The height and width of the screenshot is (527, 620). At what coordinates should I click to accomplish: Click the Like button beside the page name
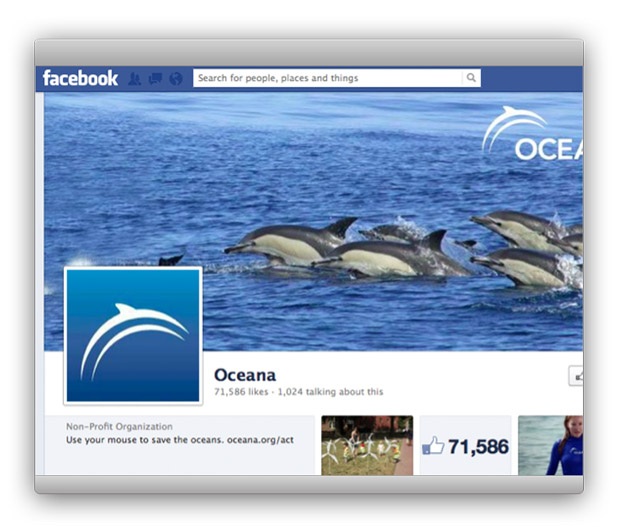[x=576, y=376]
